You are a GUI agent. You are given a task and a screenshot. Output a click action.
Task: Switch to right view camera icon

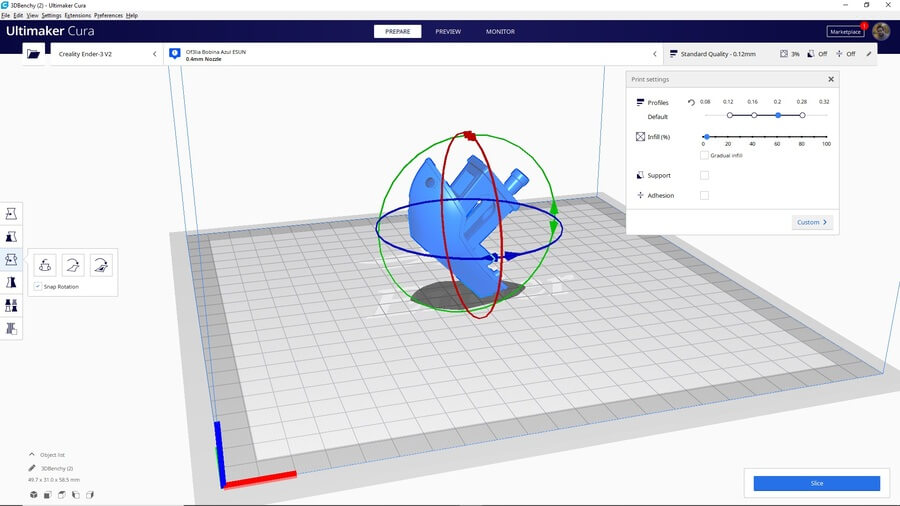(x=90, y=495)
